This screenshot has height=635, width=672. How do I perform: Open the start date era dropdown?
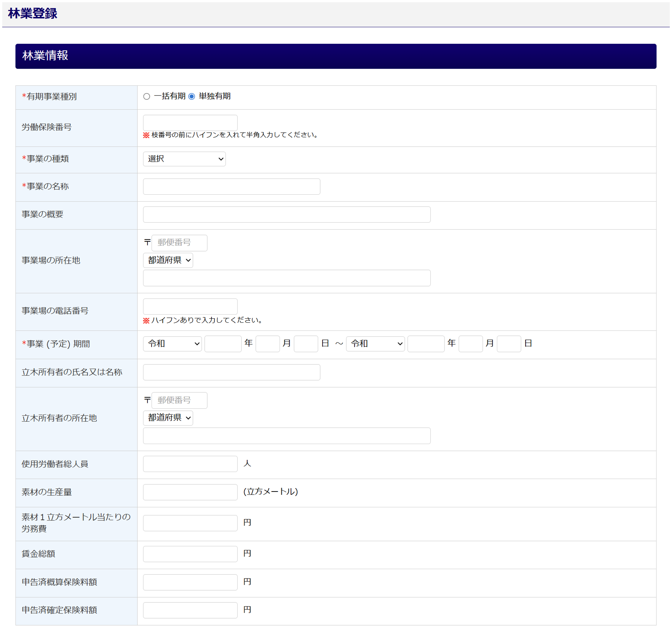[x=172, y=344]
